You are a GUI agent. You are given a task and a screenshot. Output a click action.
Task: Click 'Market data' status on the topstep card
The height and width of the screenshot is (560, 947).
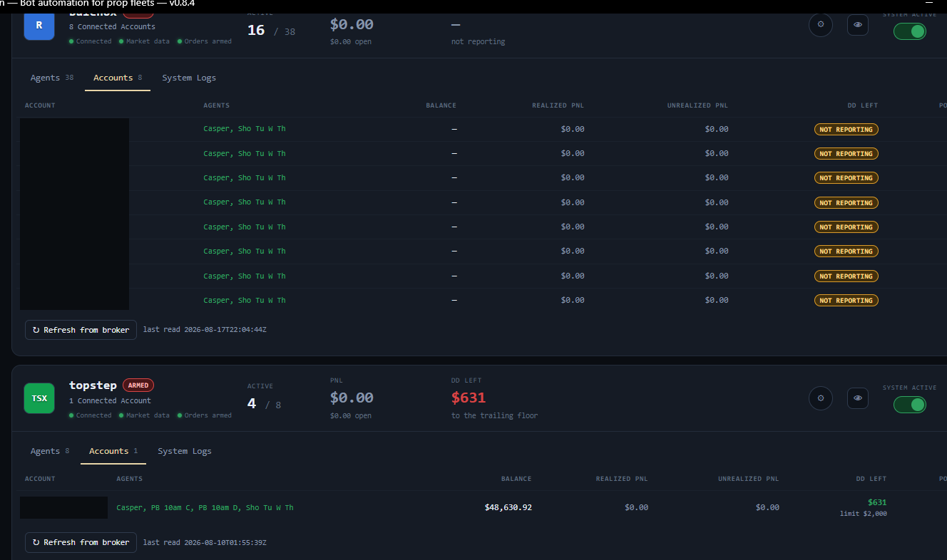click(x=145, y=415)
